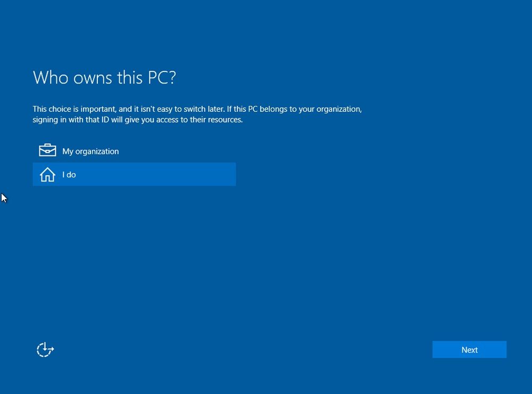Proceed with the Next button
Screen dimensions: 532x394
coord(469,349)
